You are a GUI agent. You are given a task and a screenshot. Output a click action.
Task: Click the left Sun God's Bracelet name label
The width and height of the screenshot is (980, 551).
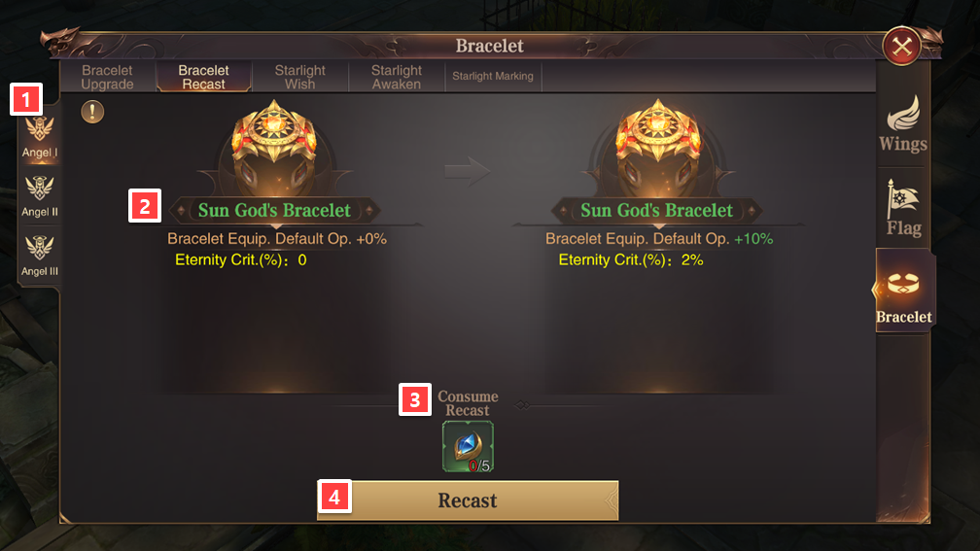click(x=274, y=210)
